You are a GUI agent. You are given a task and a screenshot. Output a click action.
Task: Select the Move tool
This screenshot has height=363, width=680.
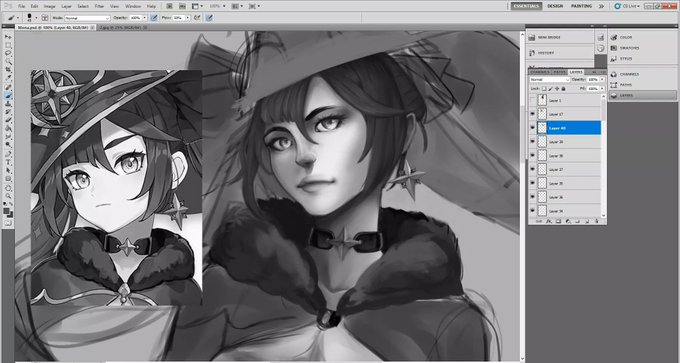coord(8,37)
